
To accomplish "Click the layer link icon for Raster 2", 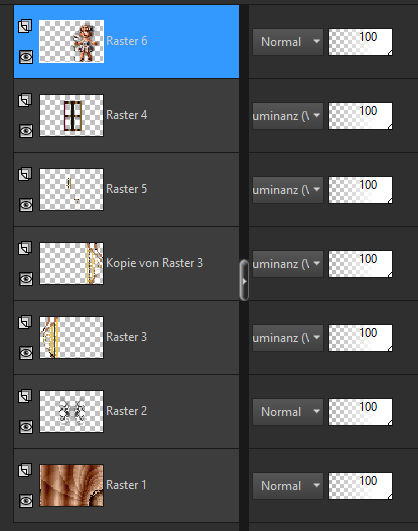I will tap(25, 396).
